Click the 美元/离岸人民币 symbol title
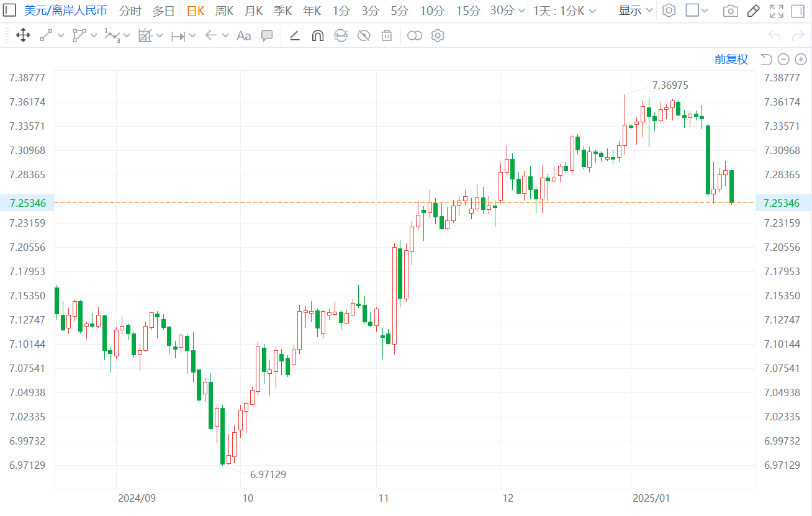The image size is (812, 516). point(65,11)
